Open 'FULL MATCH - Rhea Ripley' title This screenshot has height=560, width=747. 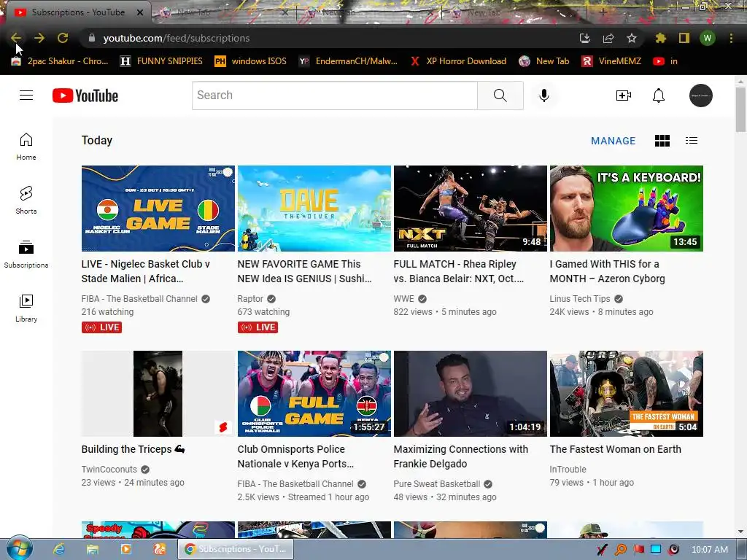point(459,271)
